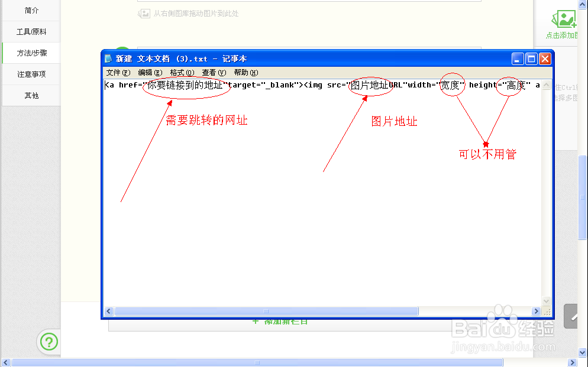Open the 文件(F) menu in Notepad
This screenshot has height=367, width=588.
pyautogui.click(x=118, y=73)
